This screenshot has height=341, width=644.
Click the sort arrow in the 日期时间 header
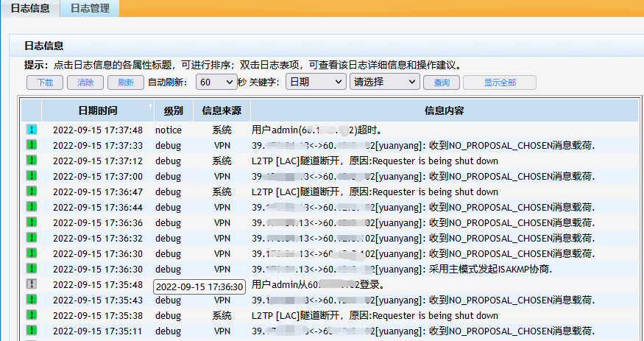[x=149, y=108]
